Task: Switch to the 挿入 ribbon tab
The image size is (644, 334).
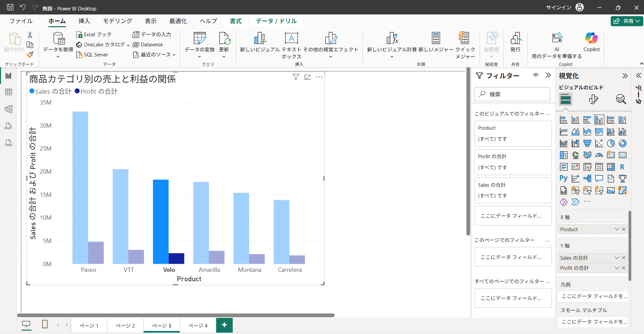Action: (84, 21)
